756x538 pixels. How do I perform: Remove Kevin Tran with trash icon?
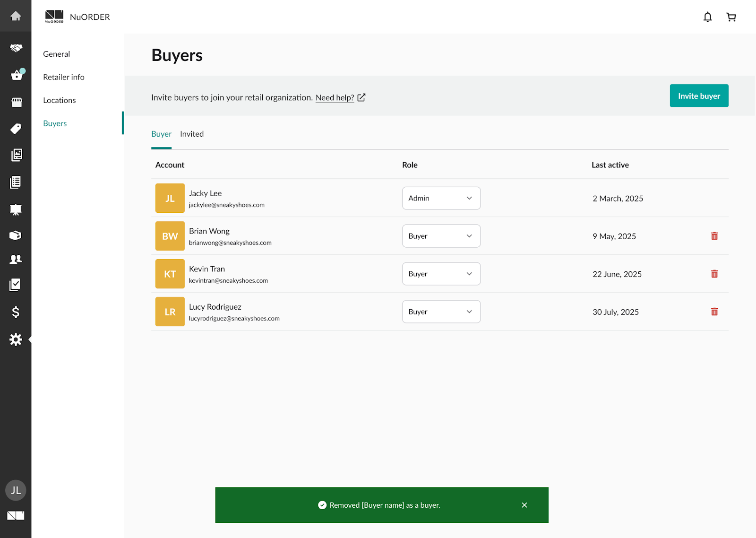(x=714, y=274)
